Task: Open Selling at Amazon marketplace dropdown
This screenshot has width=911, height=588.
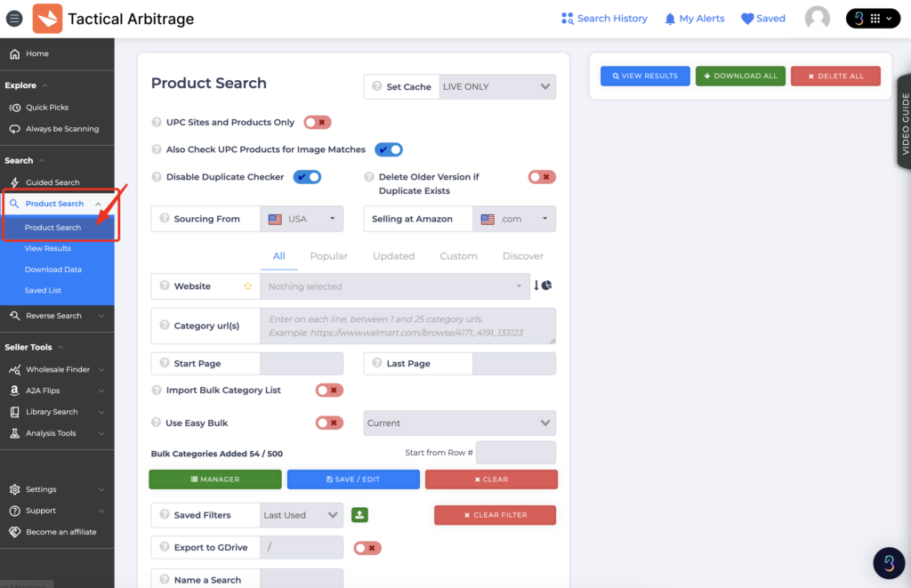Action: (514, 219)
